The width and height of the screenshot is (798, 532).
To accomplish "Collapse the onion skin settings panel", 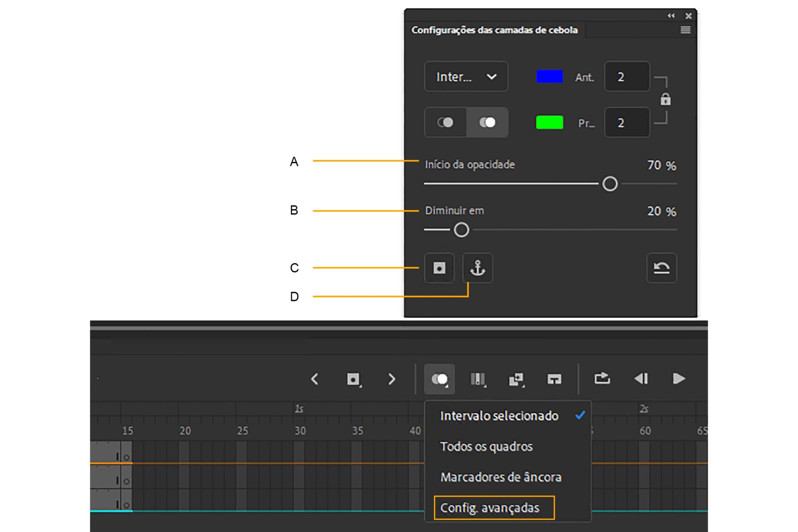I will (671, 16).
